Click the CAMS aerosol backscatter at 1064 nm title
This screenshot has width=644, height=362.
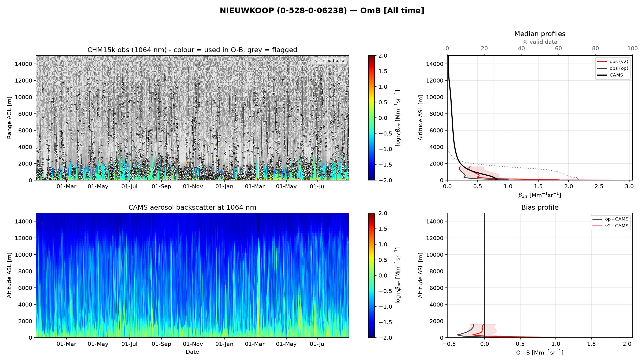(192, 207)
